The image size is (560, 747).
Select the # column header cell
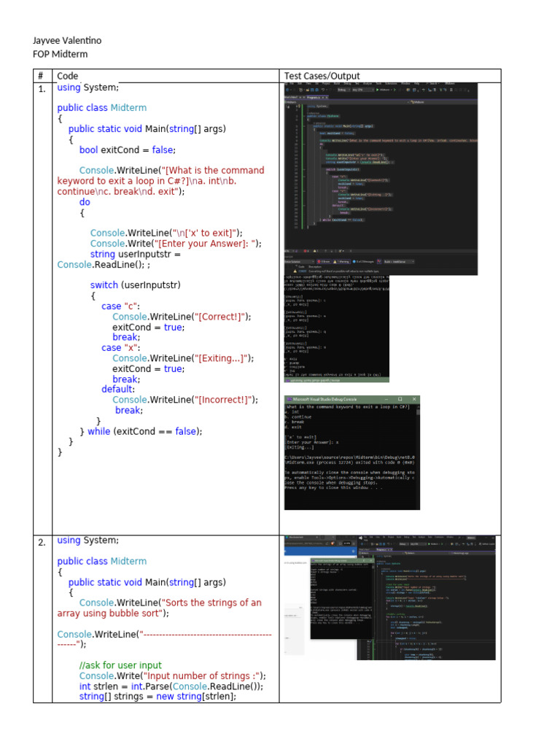(42, 76)
